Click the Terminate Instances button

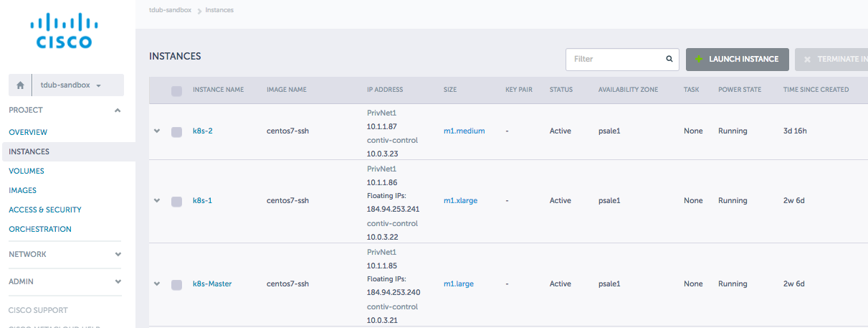(x=831, y=60)
